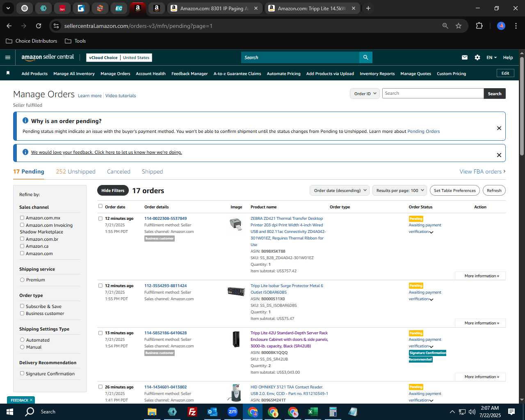Click Set Table Preferences
The width and height of the screenshot is (525, 420).
click(454, 190)
